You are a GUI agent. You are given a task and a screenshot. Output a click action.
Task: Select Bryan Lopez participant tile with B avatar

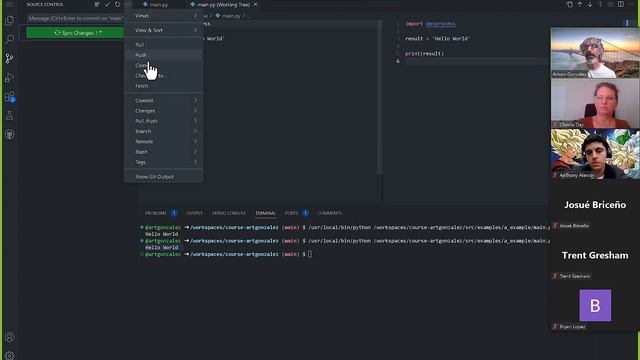[595, 306]
